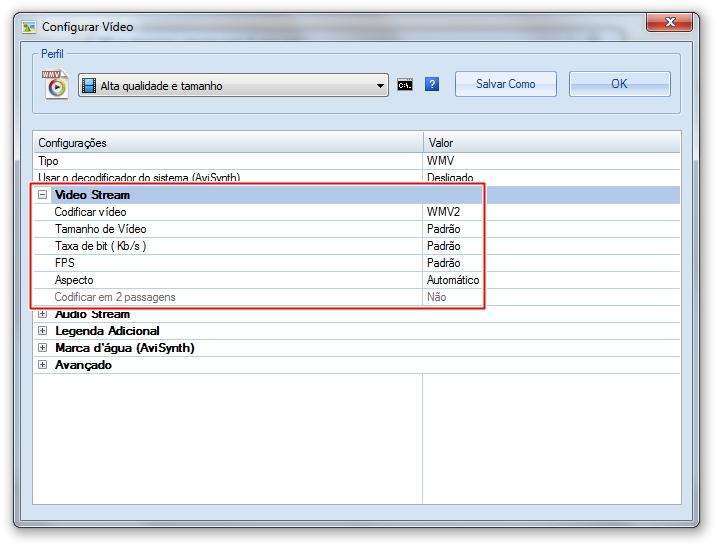Collapse the Video Stream section

[x=42, y=195]
